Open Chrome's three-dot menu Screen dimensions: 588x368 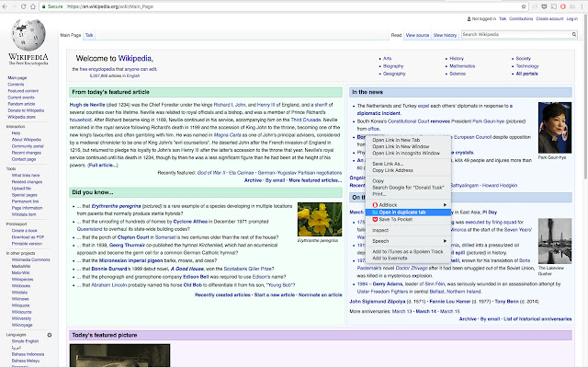pyautogui.click(x=582, y=6)
